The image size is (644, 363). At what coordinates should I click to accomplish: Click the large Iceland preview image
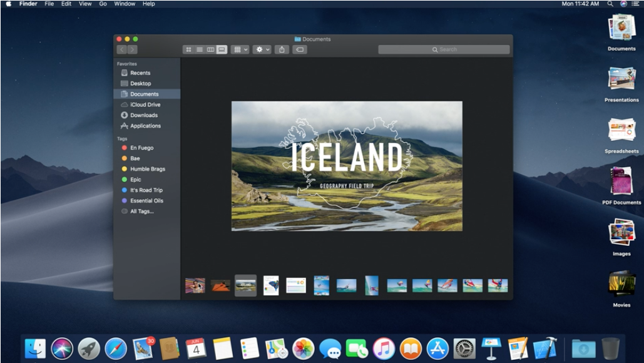(347, 166)
